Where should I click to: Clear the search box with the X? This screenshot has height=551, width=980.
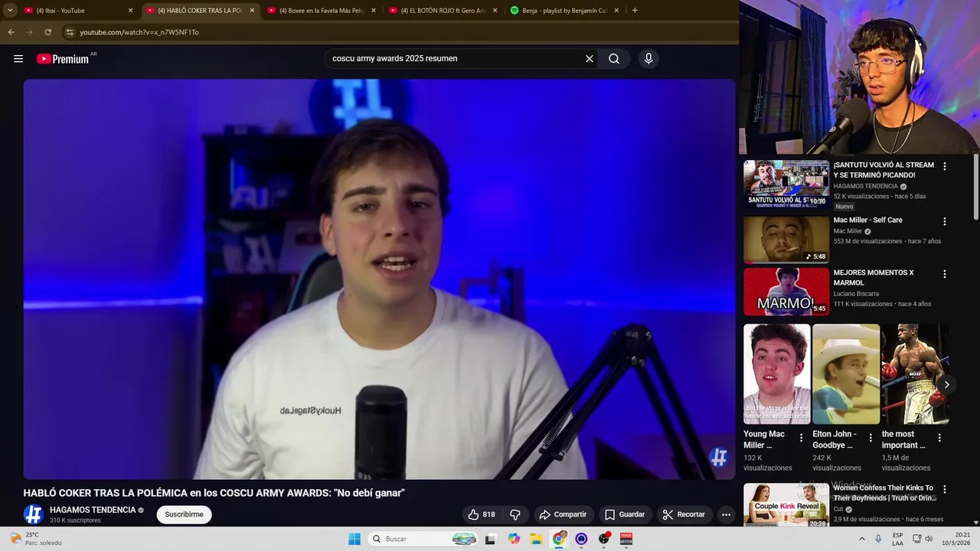pos(590,59)
